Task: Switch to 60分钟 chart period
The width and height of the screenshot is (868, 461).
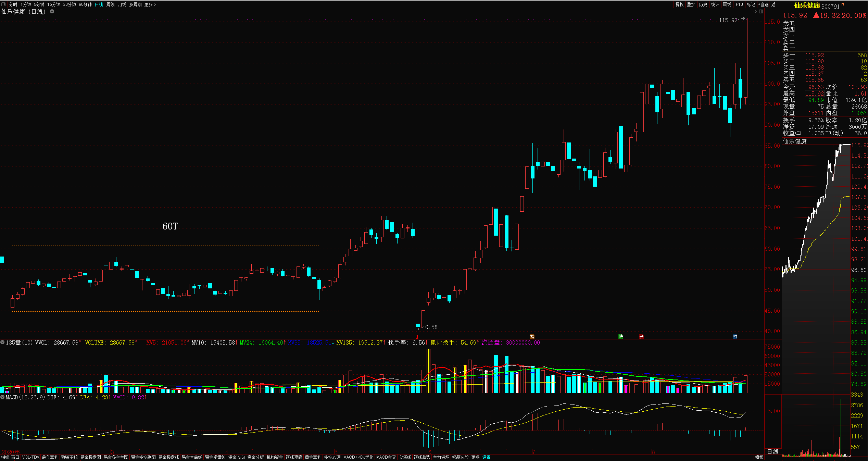Action: [x=85, y=4]
